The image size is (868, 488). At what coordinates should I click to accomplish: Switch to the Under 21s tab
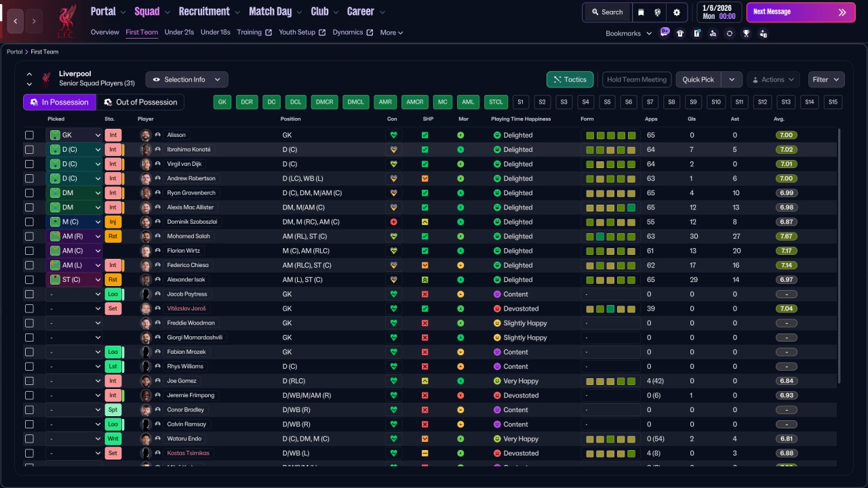[x=179, y=33]
